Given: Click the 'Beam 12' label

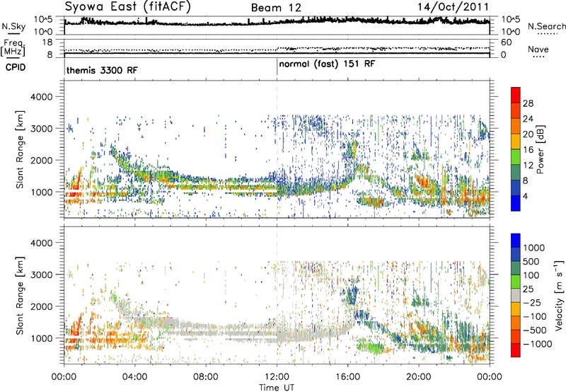Looking at the screenshot, I should tap(276, 8).
